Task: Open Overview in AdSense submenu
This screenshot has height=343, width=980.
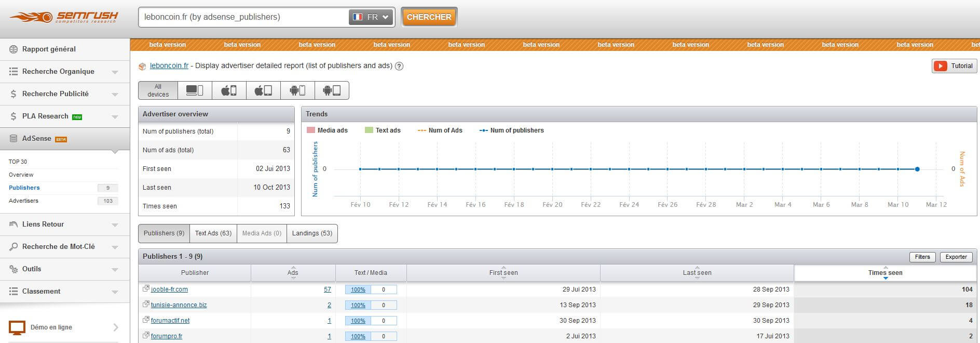Action: pos(21,175)
